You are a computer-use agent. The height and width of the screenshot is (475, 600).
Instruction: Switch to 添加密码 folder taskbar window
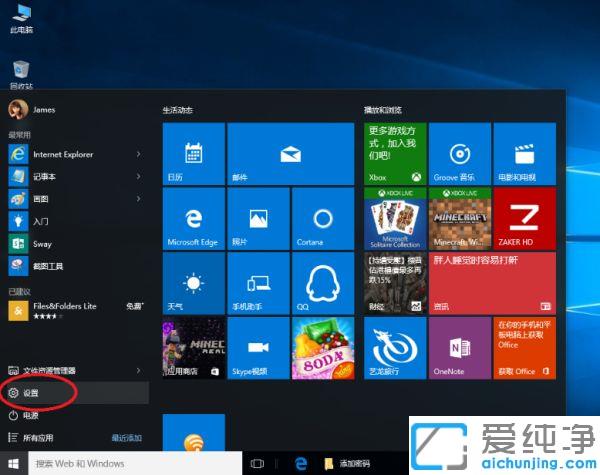tap(347, 464)
